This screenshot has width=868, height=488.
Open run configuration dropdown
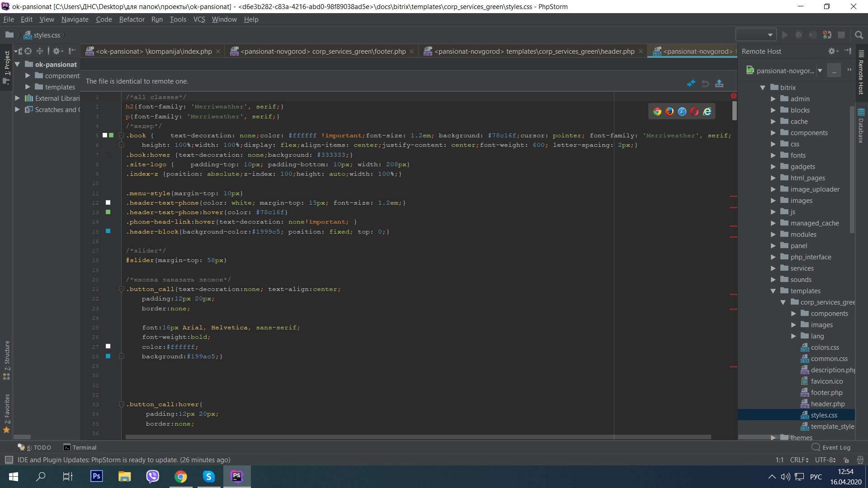755,35
